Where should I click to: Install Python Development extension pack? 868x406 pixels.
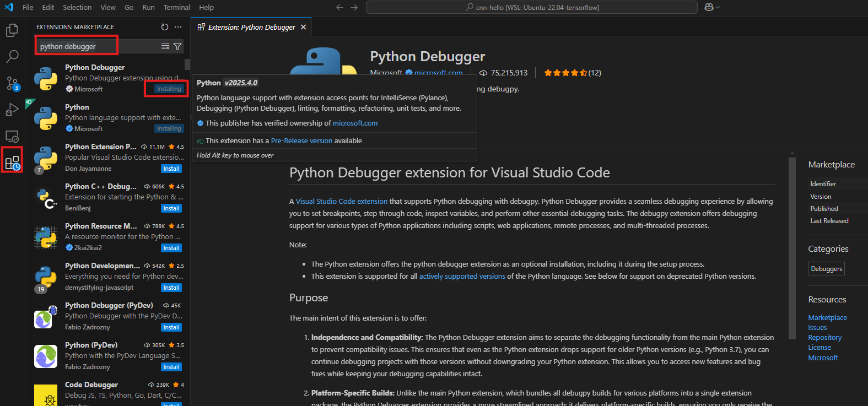point(171,288)
